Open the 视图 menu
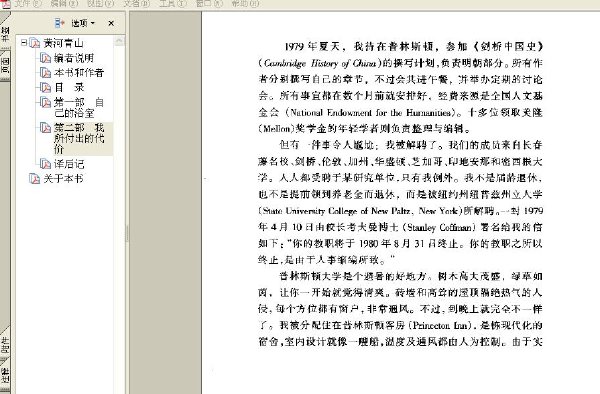Screen dimensions: 600x394 100,4
